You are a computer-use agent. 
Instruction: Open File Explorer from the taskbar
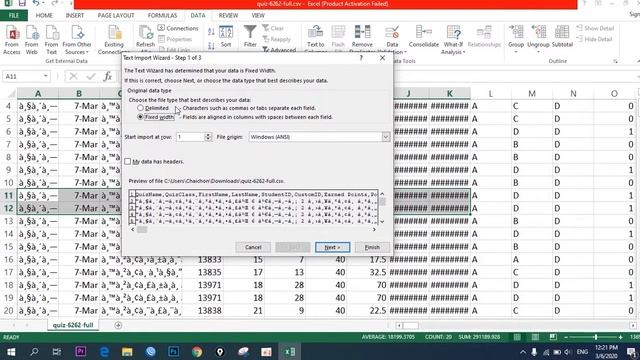tap(127, 351)
